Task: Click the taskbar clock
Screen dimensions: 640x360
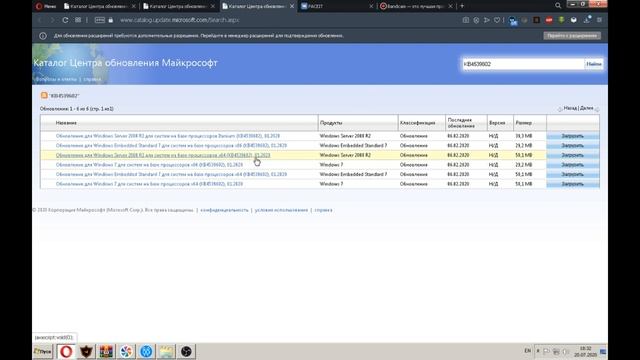Action: point(586,351)
